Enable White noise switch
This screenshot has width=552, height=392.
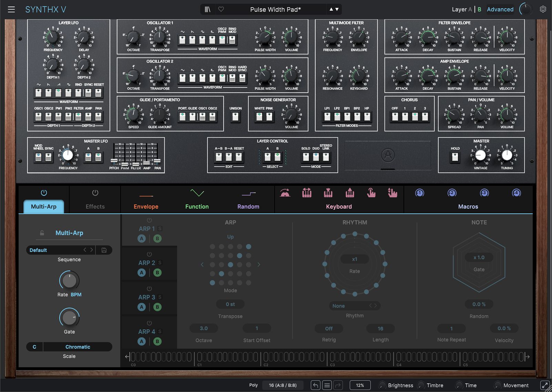pos(259,117)
